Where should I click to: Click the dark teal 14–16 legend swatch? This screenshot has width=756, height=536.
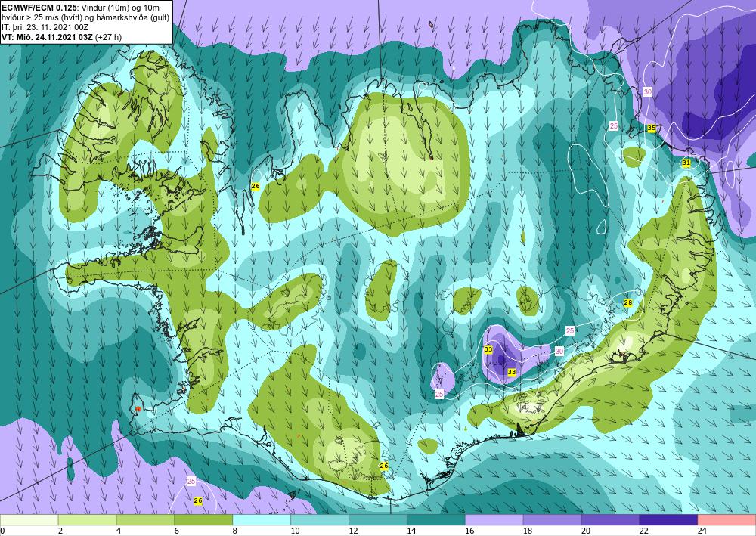(436, 520)
